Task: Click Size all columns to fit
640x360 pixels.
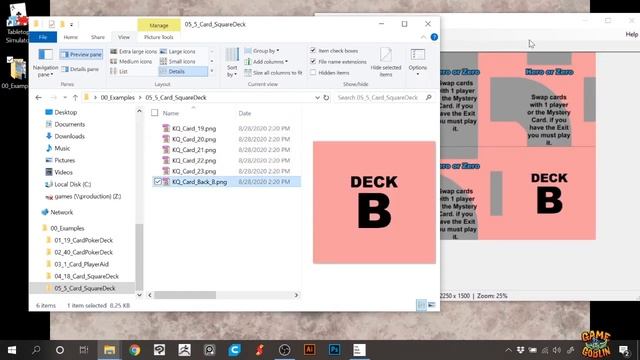Action: pos(273,73)
